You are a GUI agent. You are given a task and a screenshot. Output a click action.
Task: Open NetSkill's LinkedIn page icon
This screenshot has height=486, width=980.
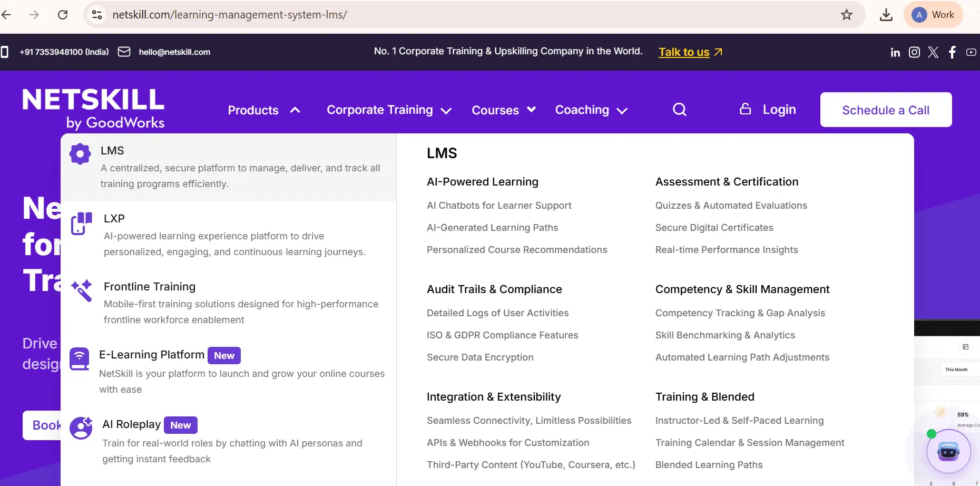(x=895, y=52)
